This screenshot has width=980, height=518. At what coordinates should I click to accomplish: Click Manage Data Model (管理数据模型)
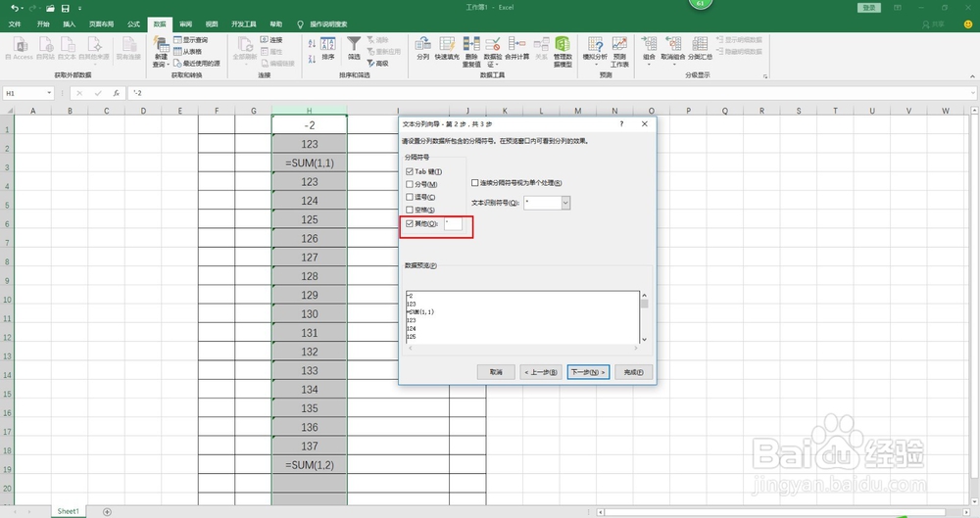(x=563, y=52)
